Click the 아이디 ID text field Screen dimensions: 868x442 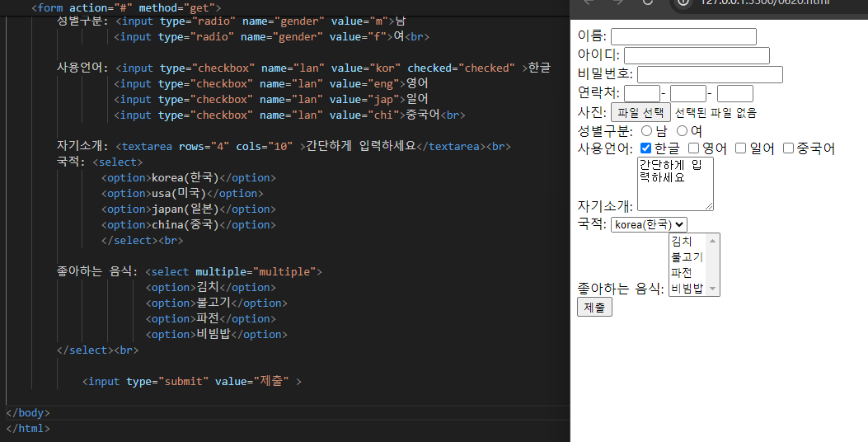[697, 55]
